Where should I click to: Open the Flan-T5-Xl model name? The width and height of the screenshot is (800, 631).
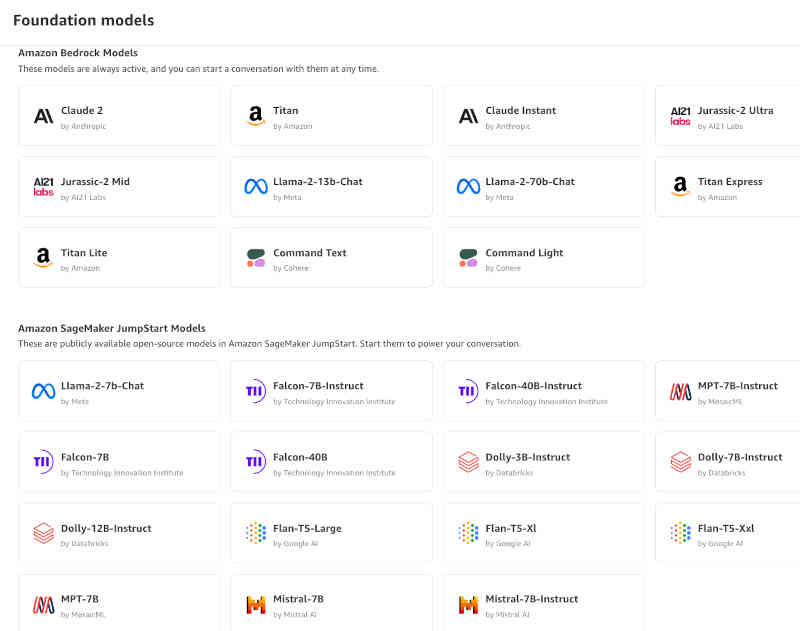[x=510, y=528]
